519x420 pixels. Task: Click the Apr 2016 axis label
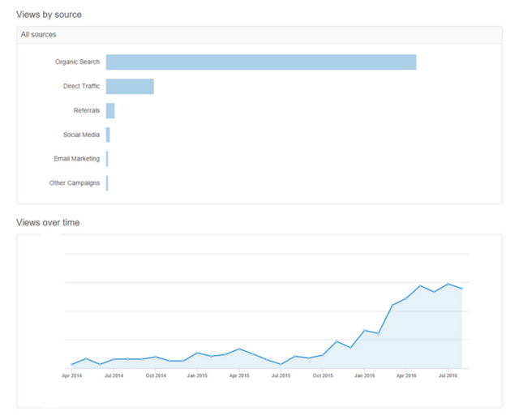406,375
